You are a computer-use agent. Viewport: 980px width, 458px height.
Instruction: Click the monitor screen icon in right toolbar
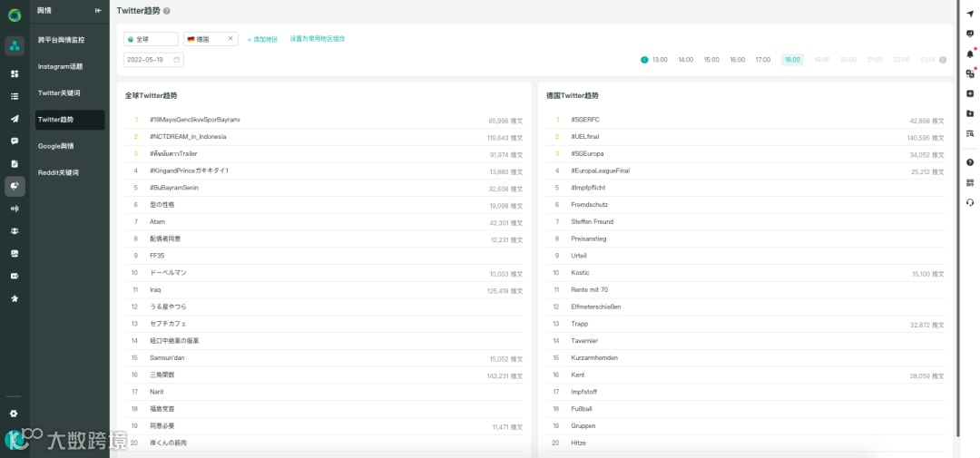click(x=970, y=34)
